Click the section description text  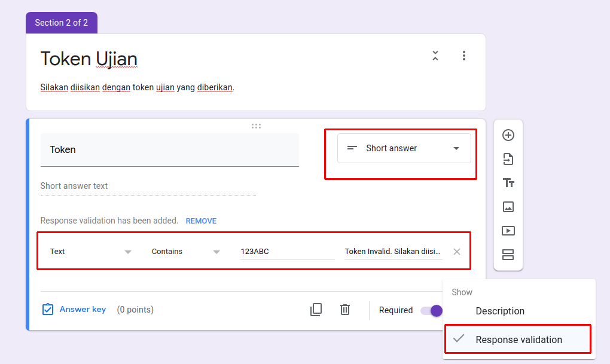(138, 87)
